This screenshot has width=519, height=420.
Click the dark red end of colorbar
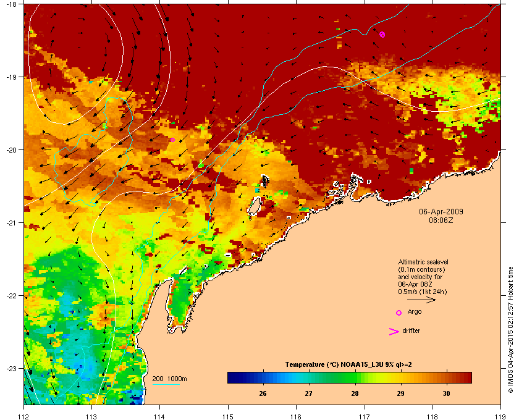(x=465, y=377)
